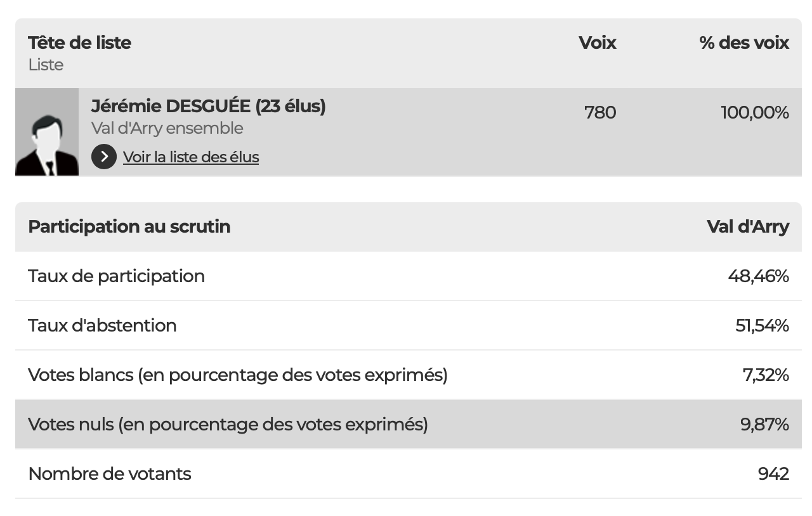This screenshot has height=516, width=812.
Task: Click the 942 voters count
Action: pos(773,474)
